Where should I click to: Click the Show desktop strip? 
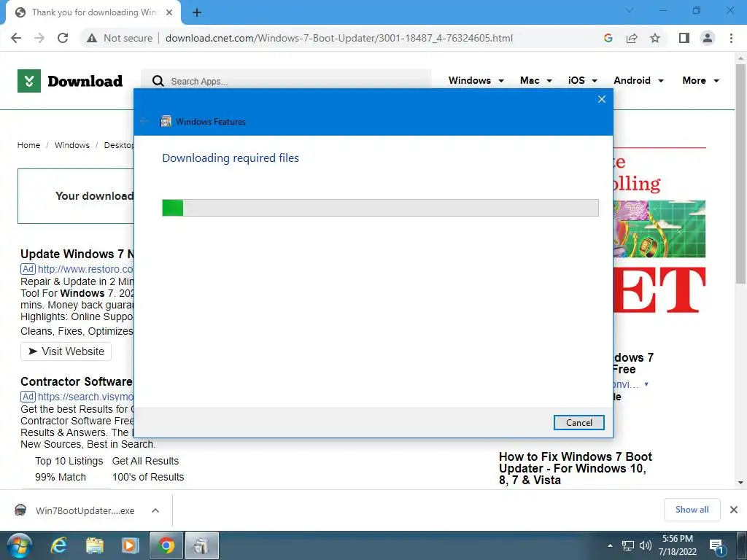coord(741,545)
